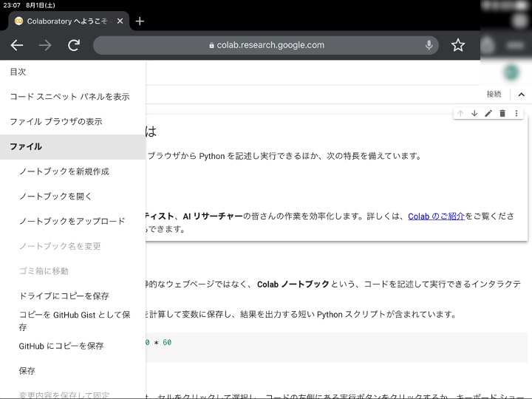Image resolution: width=532 pixels, height=399 pixels.
Task: Move cell down with the down arrow
Action: [x=474, y=113]
